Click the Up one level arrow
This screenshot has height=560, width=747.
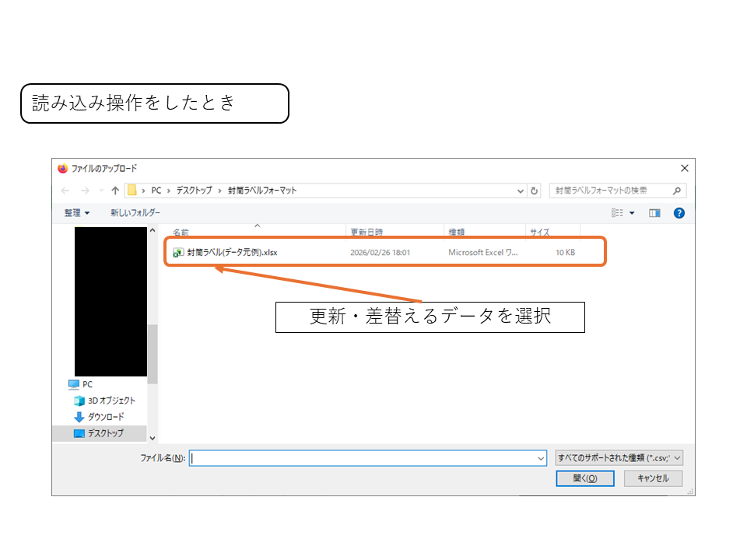115,191
